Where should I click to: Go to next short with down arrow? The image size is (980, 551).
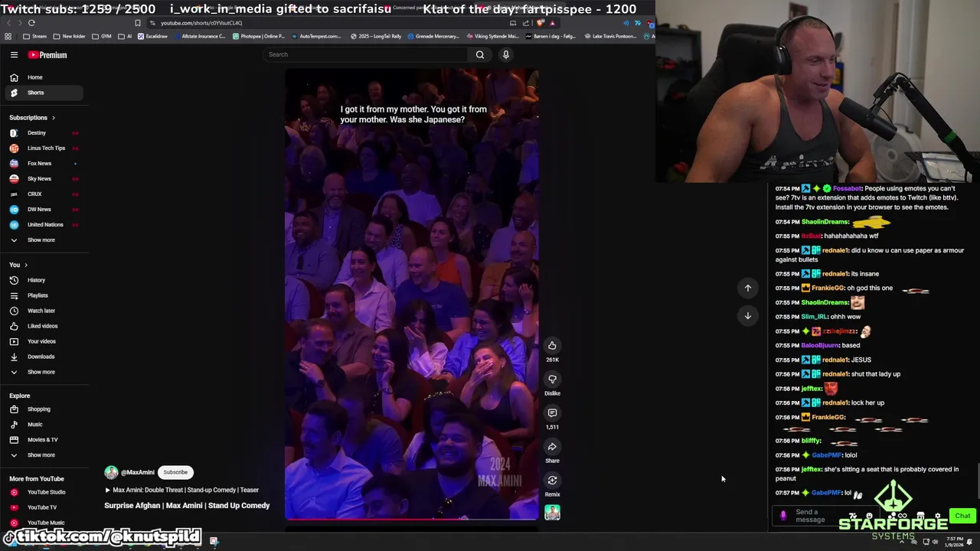point(748,315)
